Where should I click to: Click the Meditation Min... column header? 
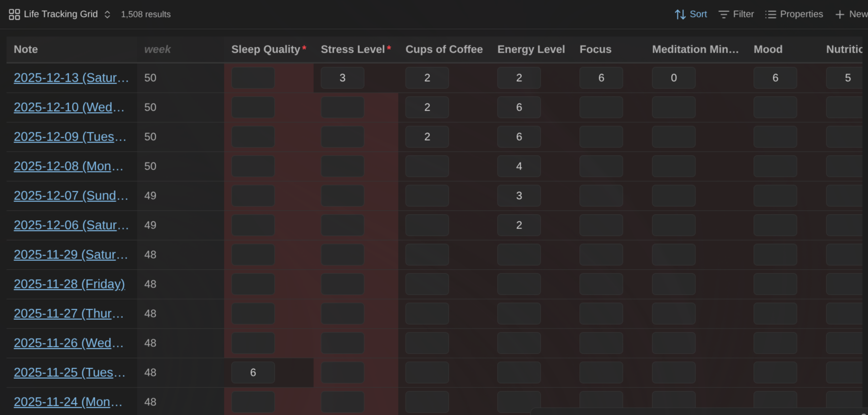click(695, 49)
